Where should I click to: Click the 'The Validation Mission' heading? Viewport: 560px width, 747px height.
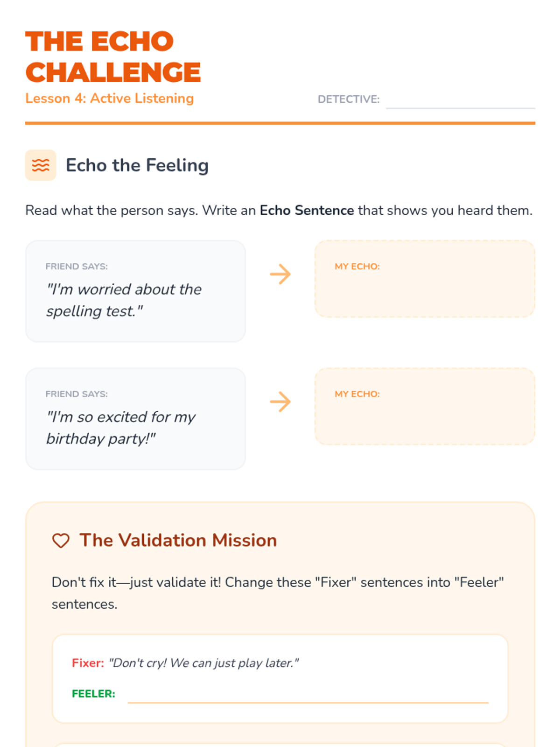[178, 540]
